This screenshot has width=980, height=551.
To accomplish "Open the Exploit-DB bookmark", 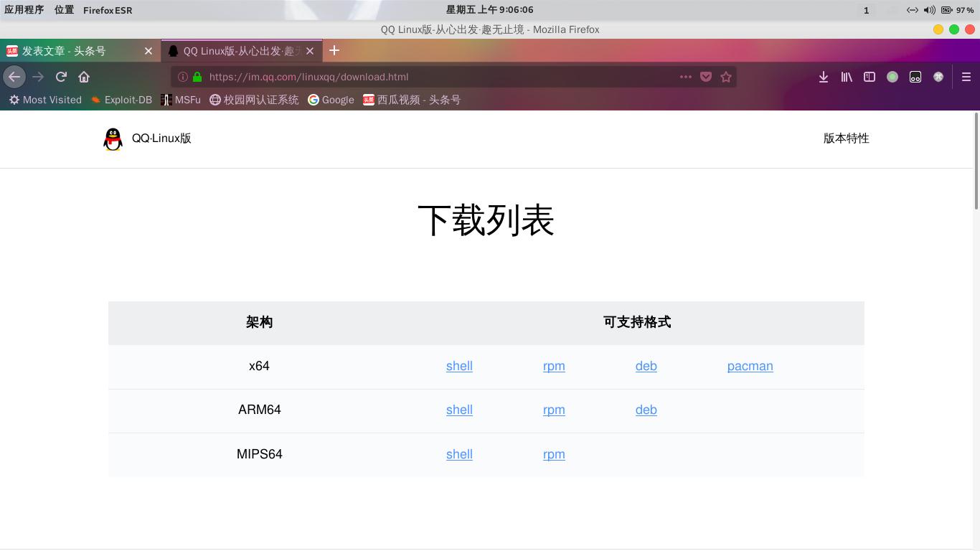I will pos(121,100).
